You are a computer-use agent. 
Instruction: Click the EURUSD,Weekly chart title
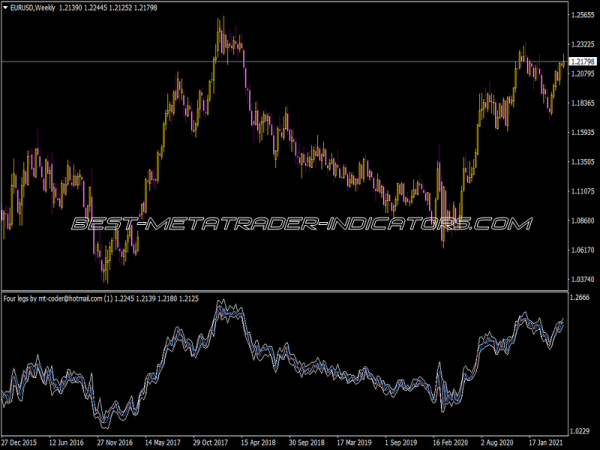pos(34,9)
